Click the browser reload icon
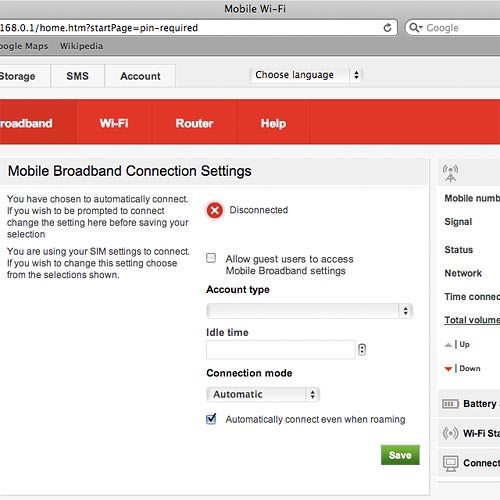Image resolution: width=500 pixels, height=500 pixels. click(387, 28)
